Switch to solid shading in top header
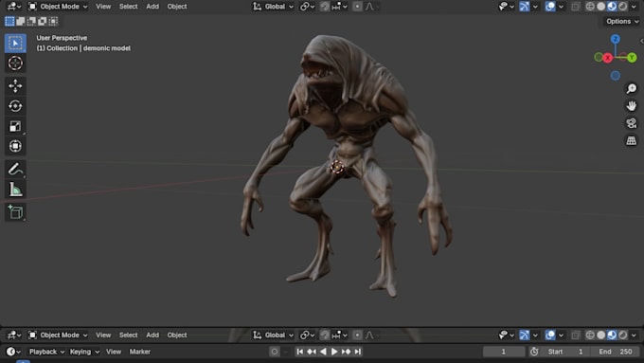Screen dimensions: 644x363 click(600, 7)
